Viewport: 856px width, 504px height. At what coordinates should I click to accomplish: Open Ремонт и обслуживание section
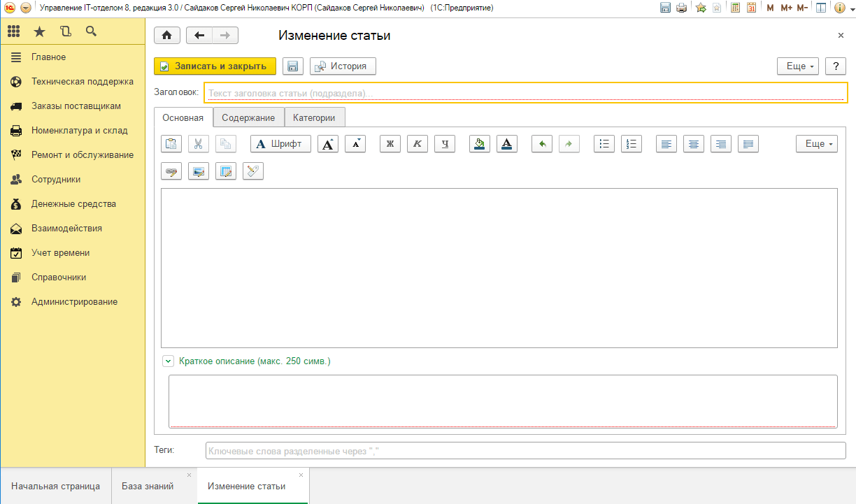pyautogui.click(x=73, y=155)
